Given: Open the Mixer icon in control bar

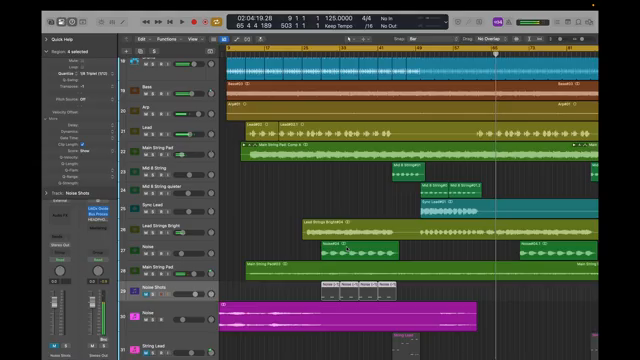Looking at the screenshot, I should 112,22.
